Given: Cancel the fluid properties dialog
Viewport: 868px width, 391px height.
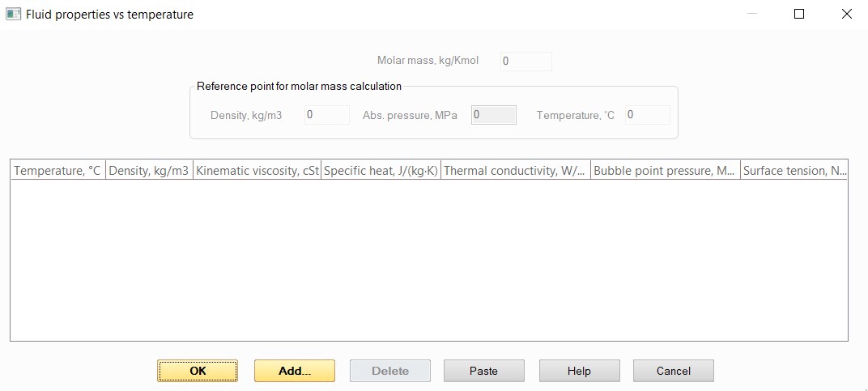Looking at the screenshot, I should coord(673,371).
